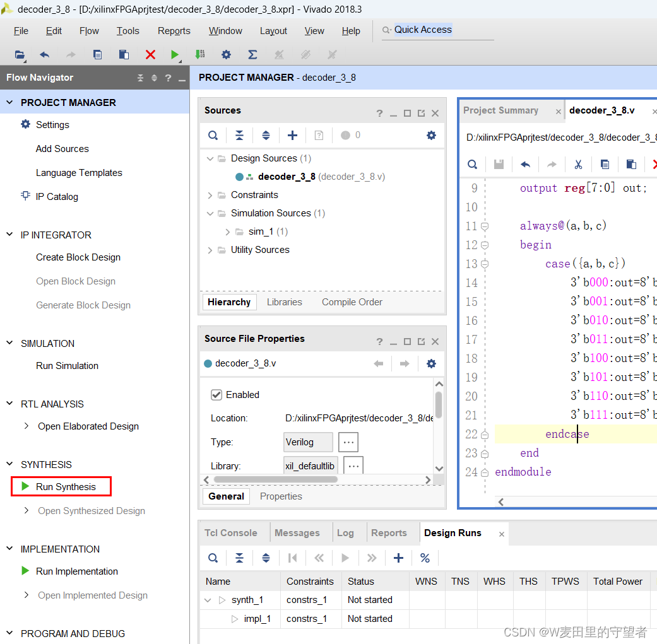Close the Design Runs tab
The height and width of the screenshot is (644, 657).
[502, 534]
